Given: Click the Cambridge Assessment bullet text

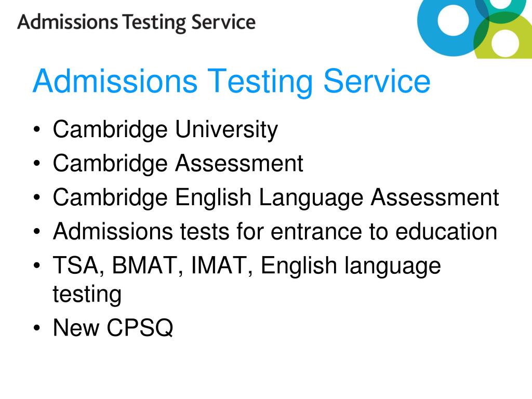Looking at the screenshot, I should (x=178, y=164).
